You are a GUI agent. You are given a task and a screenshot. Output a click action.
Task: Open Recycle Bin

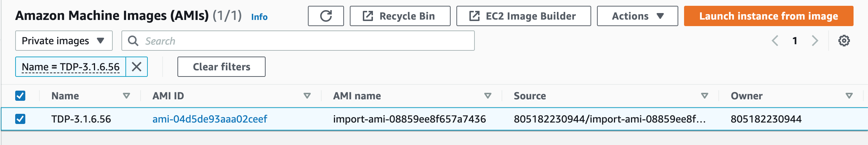pyautogui.click(x=400, y=16)
